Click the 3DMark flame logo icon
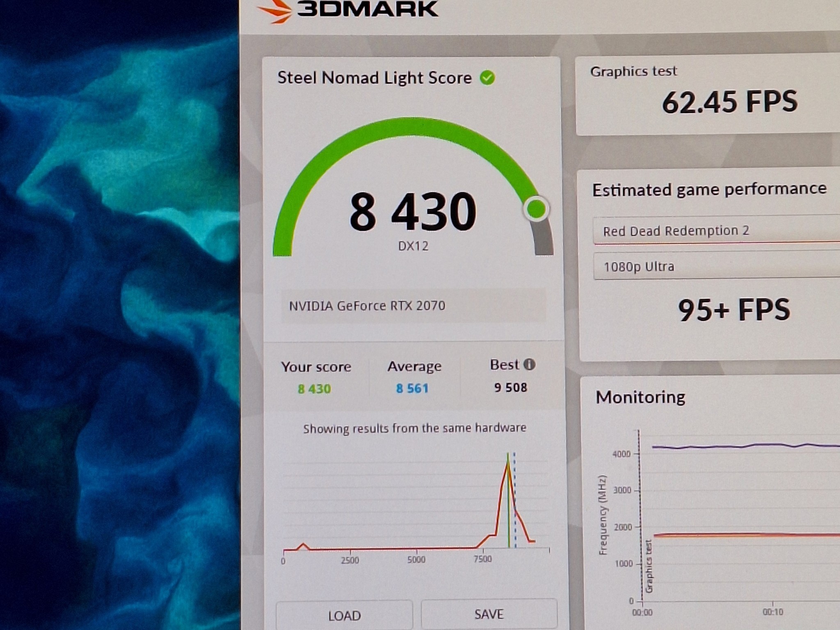840x630 pixels. point(274,10)
